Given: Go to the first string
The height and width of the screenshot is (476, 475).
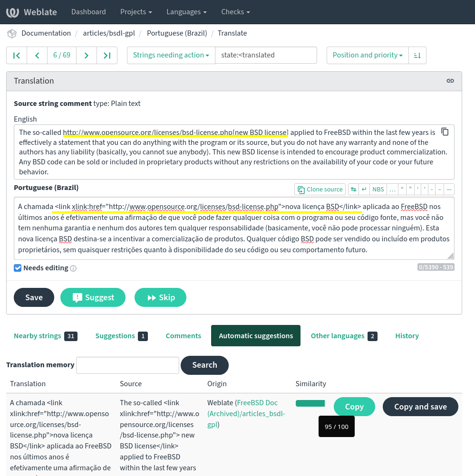Looking at the screenshot, I should pos(17,55).
